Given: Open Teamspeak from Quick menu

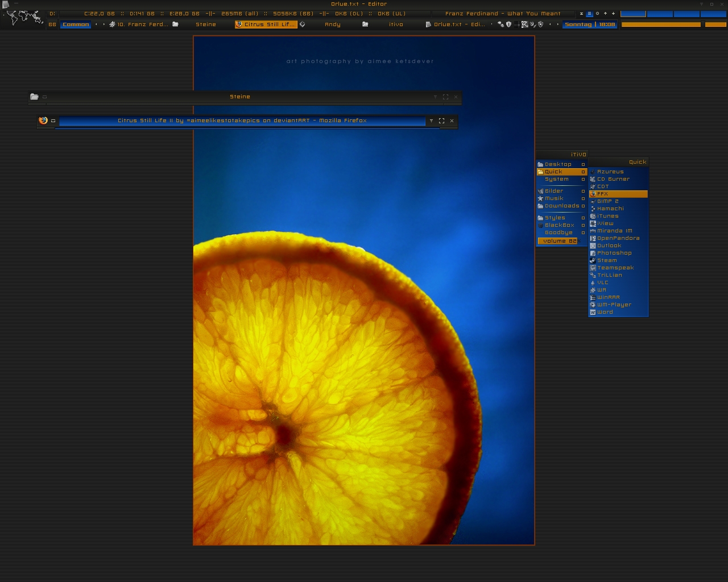Looking at the screenshot, I should click(x=618, y=268).
